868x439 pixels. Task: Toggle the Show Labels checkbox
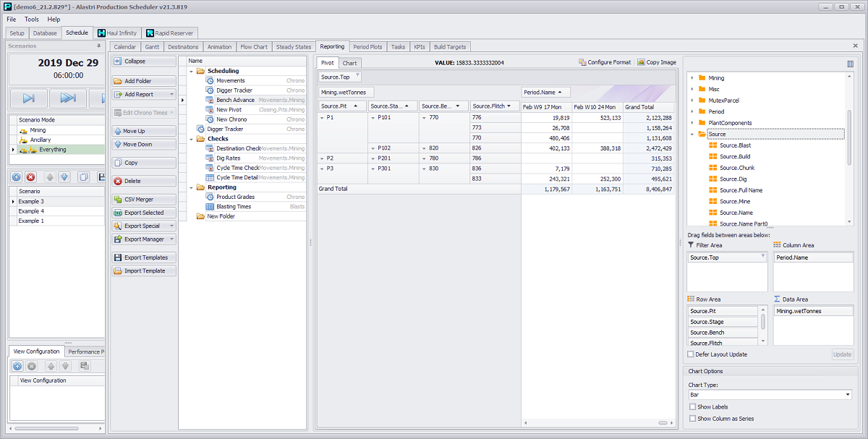point(692,407)
